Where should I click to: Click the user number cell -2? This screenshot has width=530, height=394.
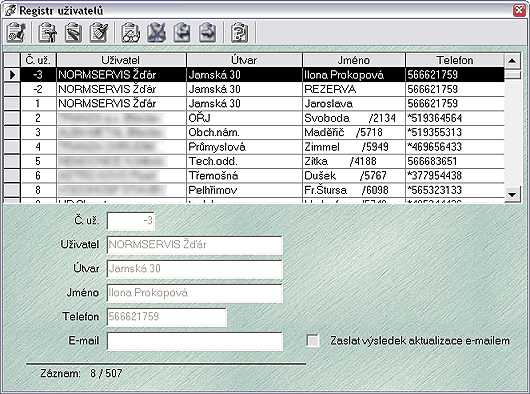[x=38, y=89]
